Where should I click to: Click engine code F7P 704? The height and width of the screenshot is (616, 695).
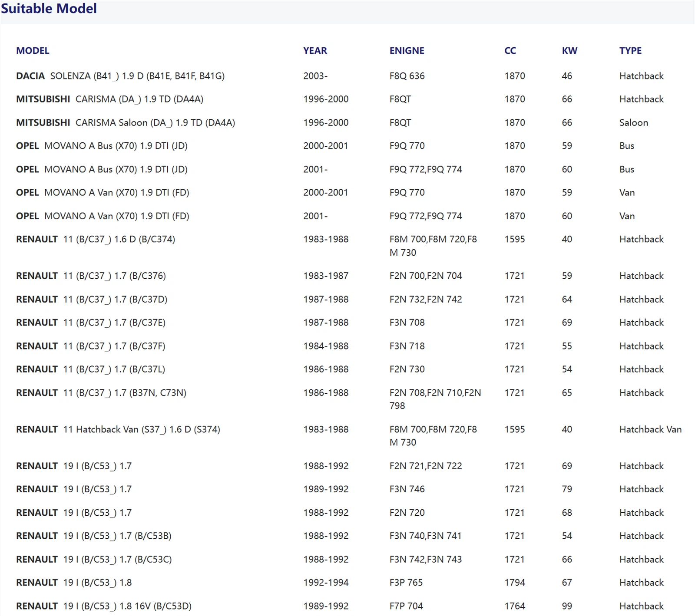click(x=406, y=606)
